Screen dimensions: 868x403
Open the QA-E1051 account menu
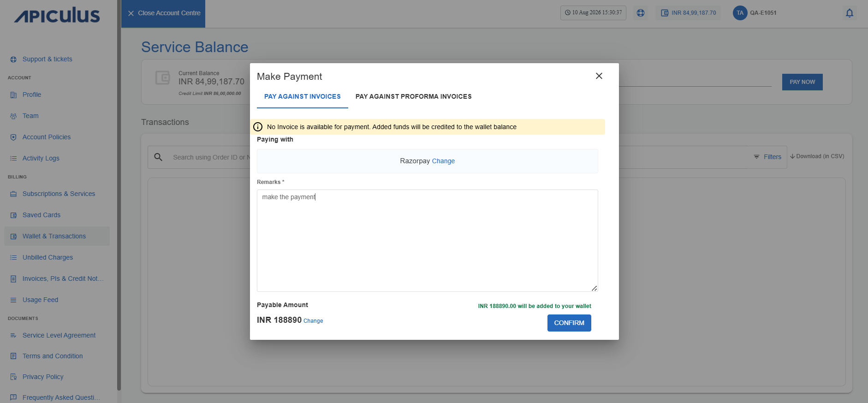pyautogui.click(x=763, y=13)
